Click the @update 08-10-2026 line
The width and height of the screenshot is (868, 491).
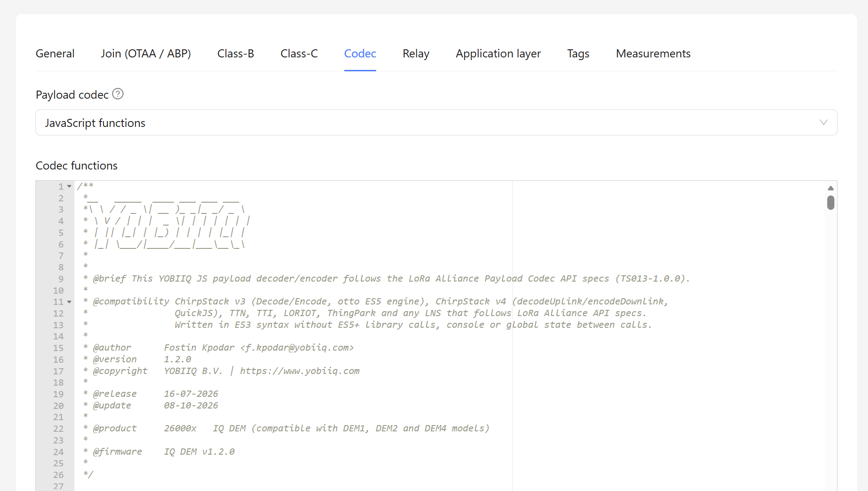click(151, 405)
